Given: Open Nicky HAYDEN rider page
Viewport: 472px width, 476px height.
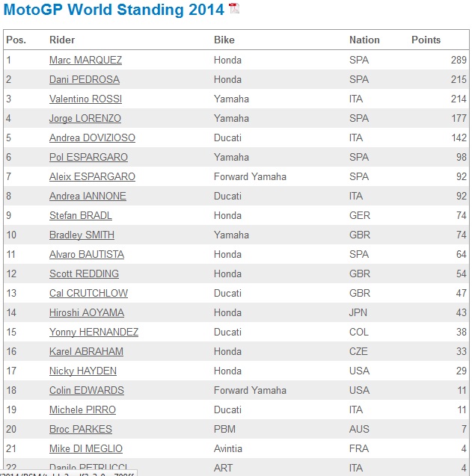Looking at the screenshot, I should click(x=83, y=371).
